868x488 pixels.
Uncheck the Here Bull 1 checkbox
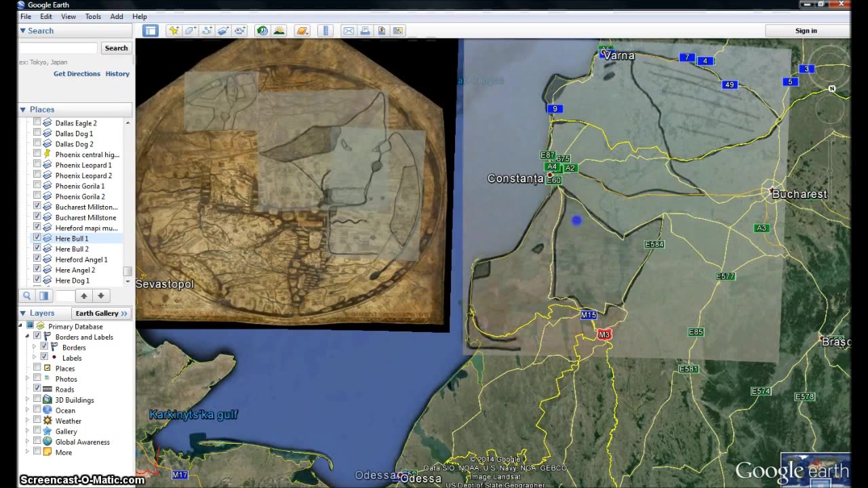[x=37, y=239]
